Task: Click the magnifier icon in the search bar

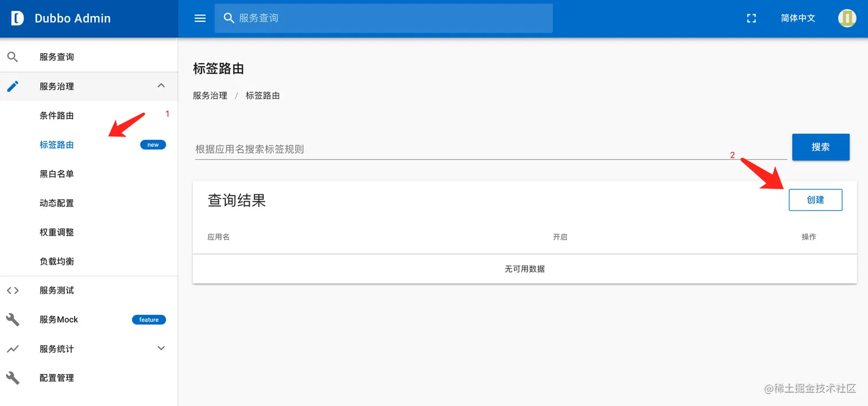Action: click(x=228, y=18)
